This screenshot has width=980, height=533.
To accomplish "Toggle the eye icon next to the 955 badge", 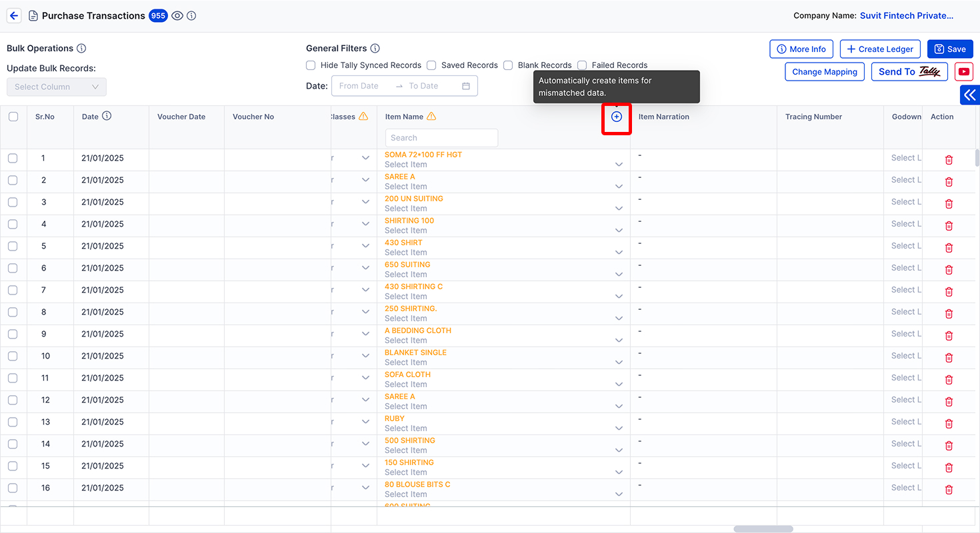I will click(x=177, y=15).
